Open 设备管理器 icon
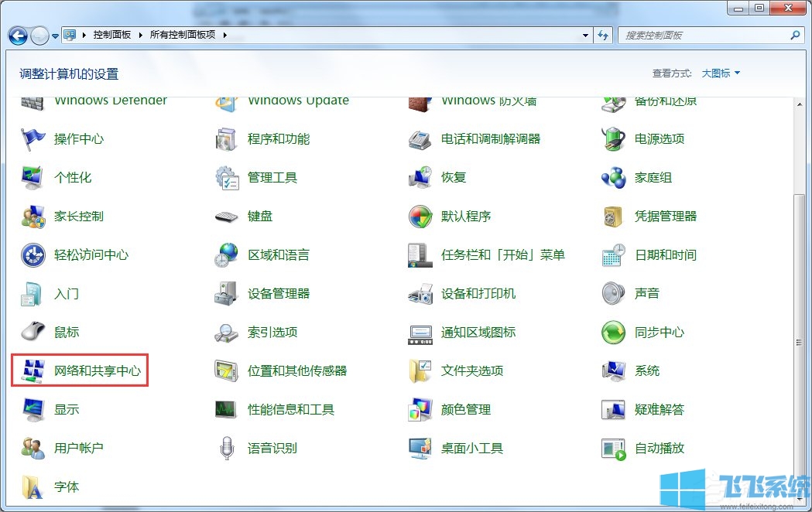812x512 pixels. (226, 294)
